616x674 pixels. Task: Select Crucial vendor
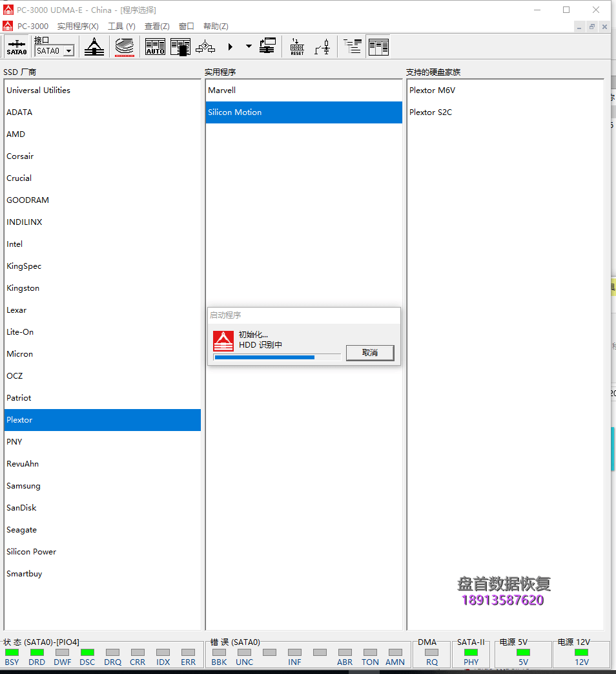[102, 178]
